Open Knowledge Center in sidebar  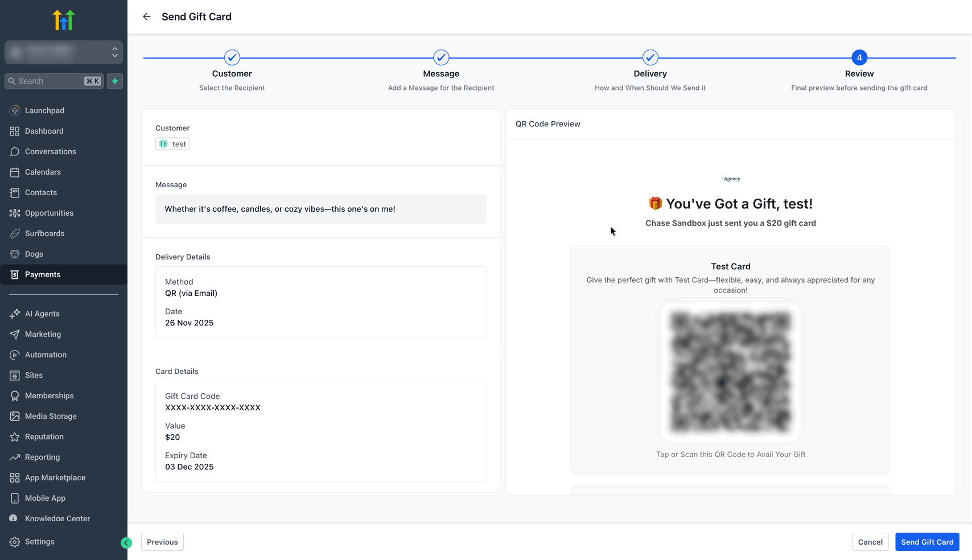point(57,518)
